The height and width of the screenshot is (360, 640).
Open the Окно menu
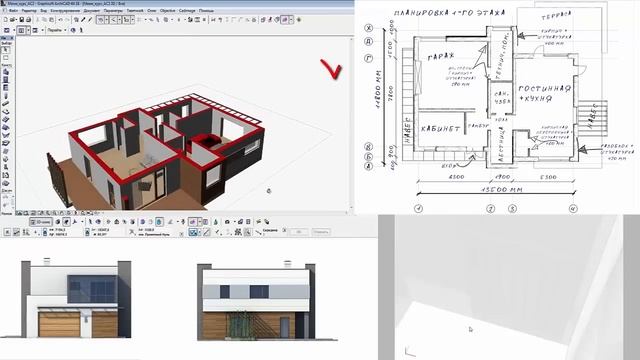pyautogui.click(x=152, y=11)
